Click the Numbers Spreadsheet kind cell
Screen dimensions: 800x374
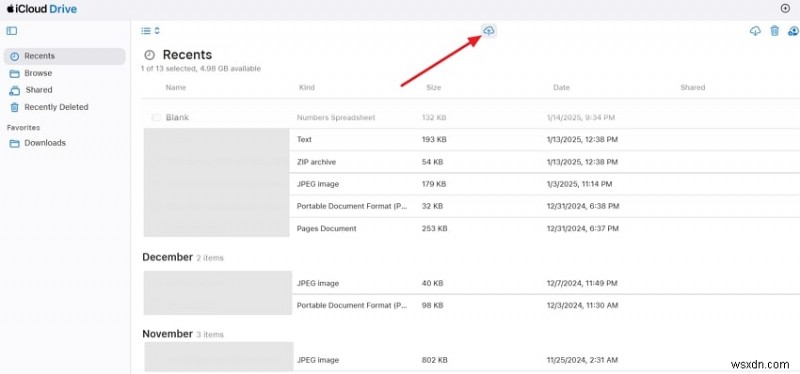coord(336,117)
